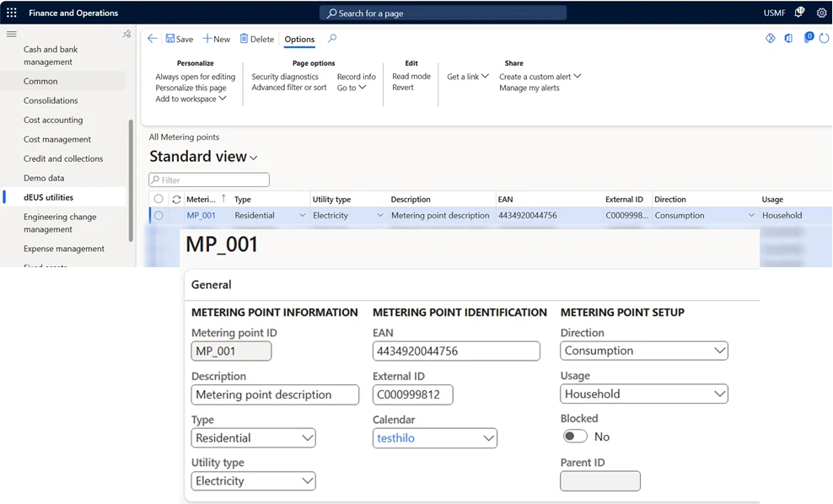Show attachments badge icon
Image resolution: width=833 pixels, height=504 pixels.
(x=808, y=37)
